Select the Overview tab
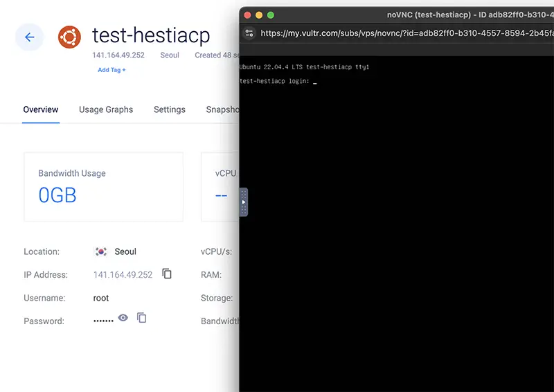The image size is (554, 392). (41, 109)
